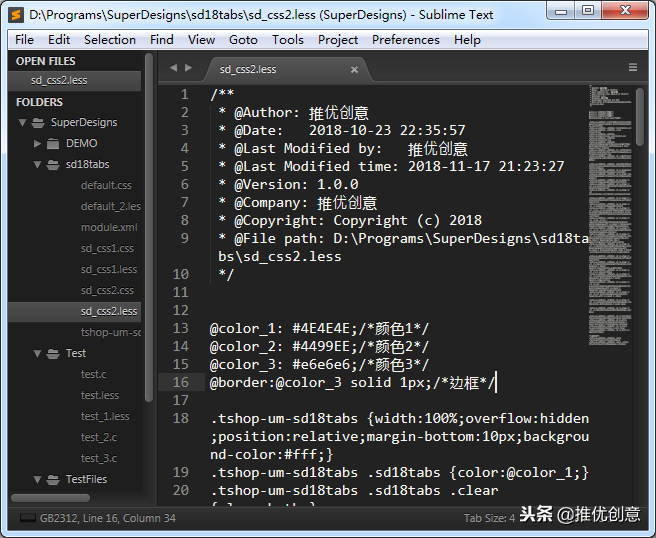Click the code minimap preview

[x=610, y=215]
